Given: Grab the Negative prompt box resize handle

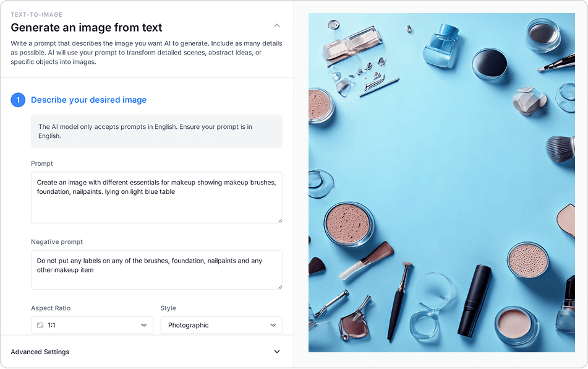Looking at the screenshot, I should click(279, 286).
